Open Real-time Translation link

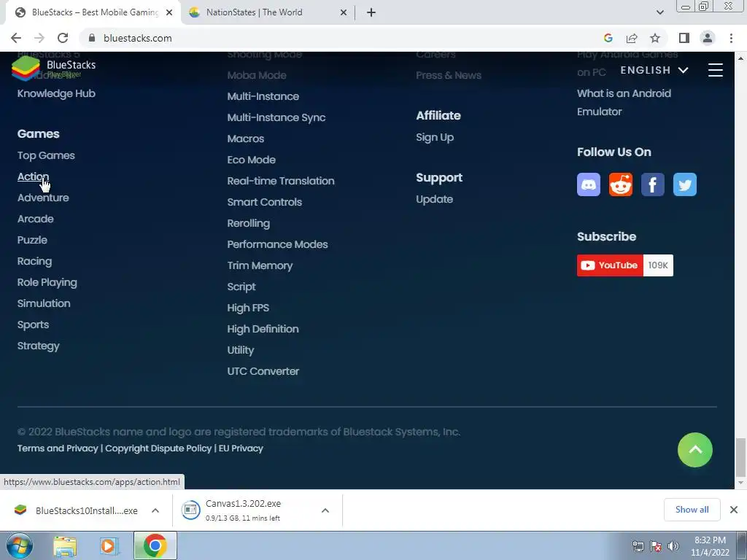[x=281, y=181]
